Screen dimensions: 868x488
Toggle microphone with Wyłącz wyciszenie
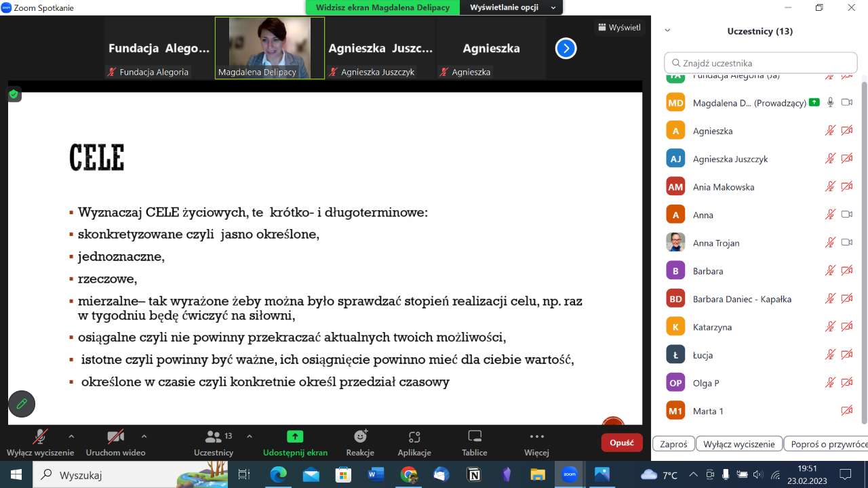tap(40, 437)
